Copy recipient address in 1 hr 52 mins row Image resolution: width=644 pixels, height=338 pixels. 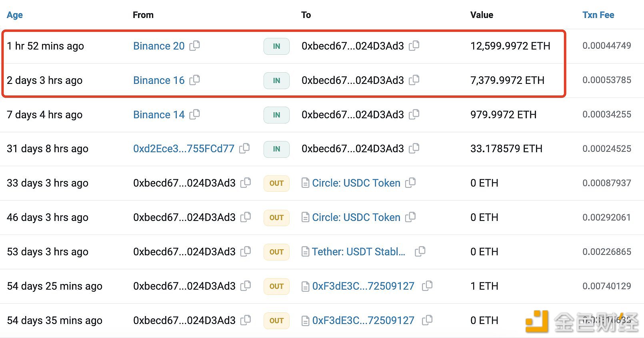click(414, 46)
